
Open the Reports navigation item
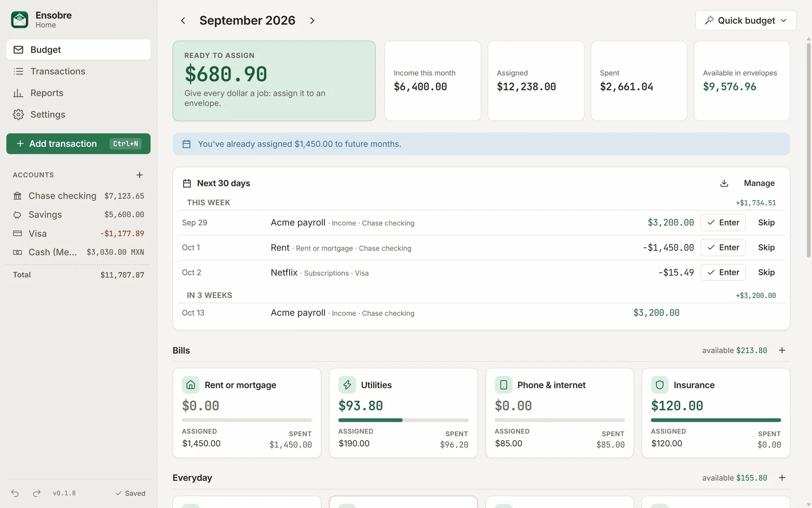78,93
